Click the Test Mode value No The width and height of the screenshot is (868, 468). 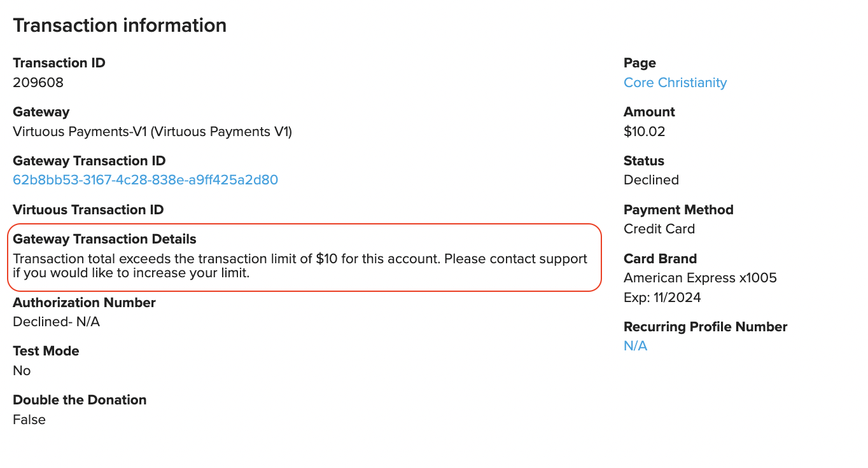pos(22,371)
